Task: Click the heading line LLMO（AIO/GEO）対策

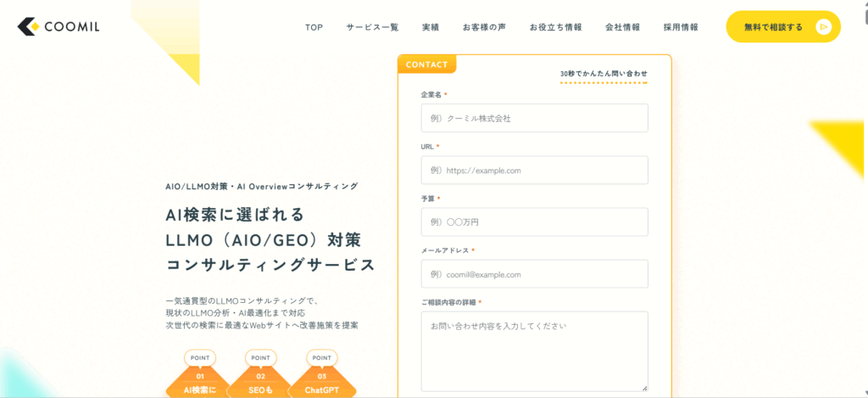Action: click(264, 240)
